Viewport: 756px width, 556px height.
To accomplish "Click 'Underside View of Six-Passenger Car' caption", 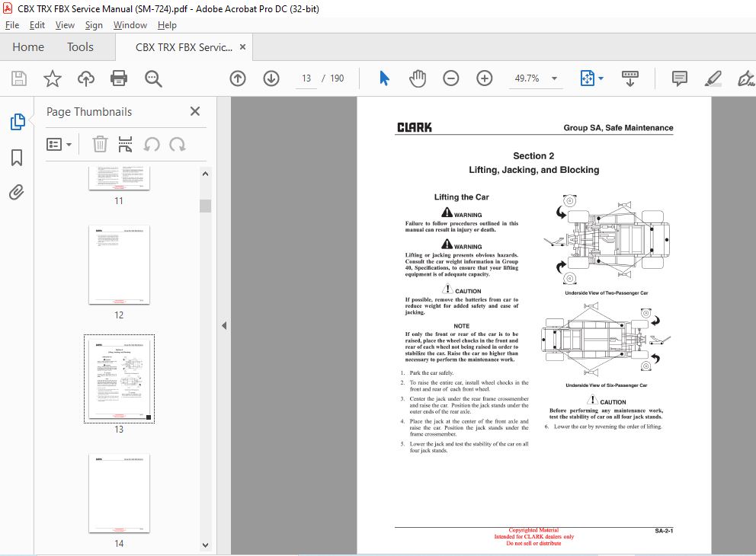I will (x=607, y=385).
